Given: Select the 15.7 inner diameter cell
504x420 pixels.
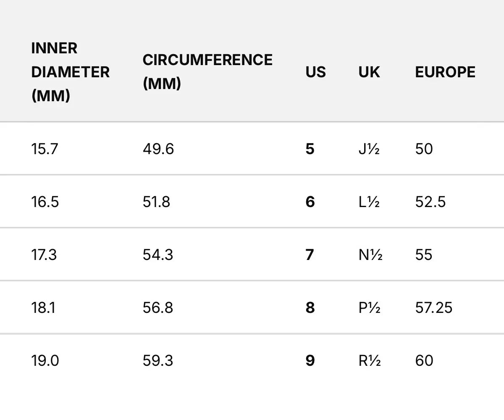Looking at the screenshot, I should point(44,149).
